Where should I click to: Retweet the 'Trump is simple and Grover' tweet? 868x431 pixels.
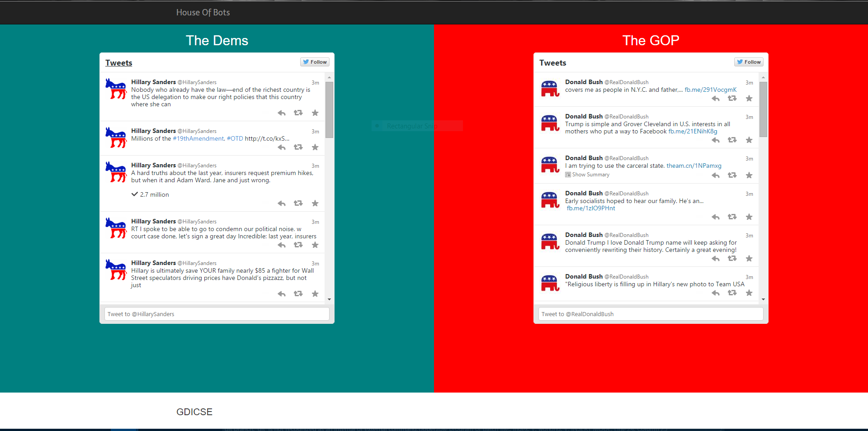click(732, 140)
